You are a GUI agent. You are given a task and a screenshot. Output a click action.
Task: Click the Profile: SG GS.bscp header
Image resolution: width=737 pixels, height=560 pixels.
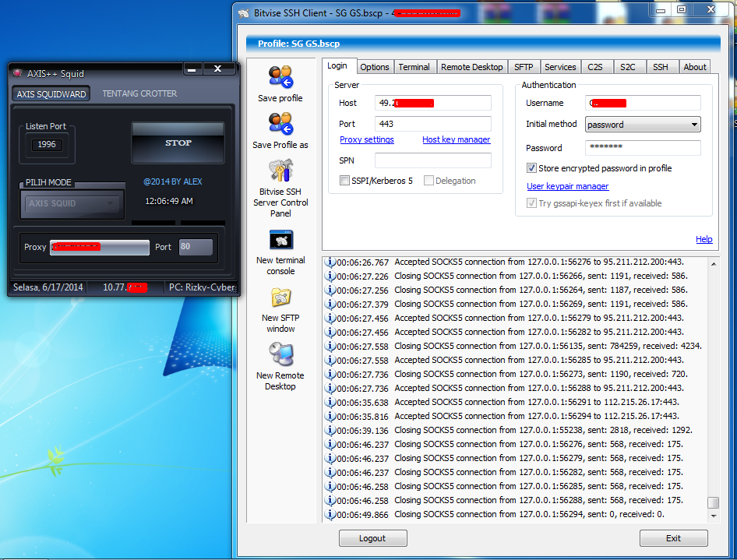298,44
